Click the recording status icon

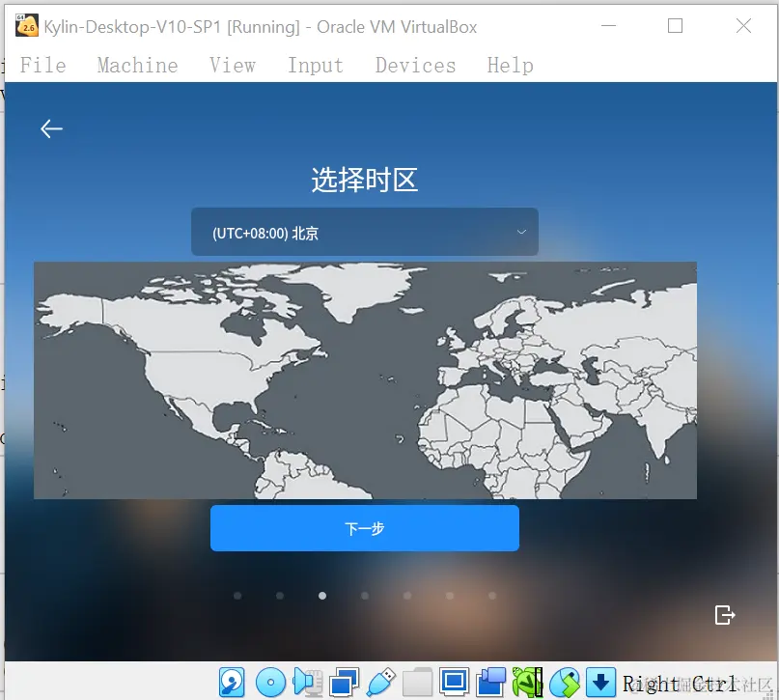tap(490, 683)
